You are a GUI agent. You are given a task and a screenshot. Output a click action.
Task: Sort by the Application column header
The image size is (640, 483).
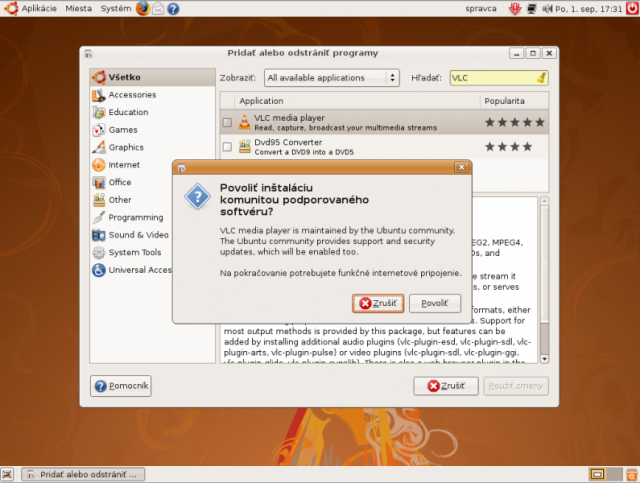click(x=357, y=101)
